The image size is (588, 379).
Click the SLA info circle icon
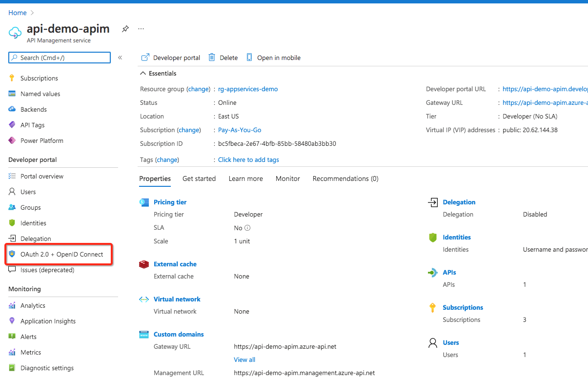coord(247,228)
